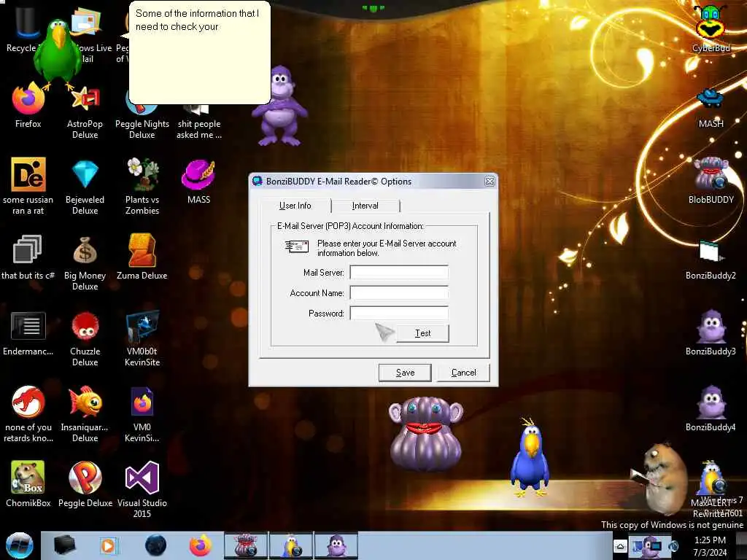Click the blue parrot agent character
The image size is (747, 560).
click(x=530, y=458)
